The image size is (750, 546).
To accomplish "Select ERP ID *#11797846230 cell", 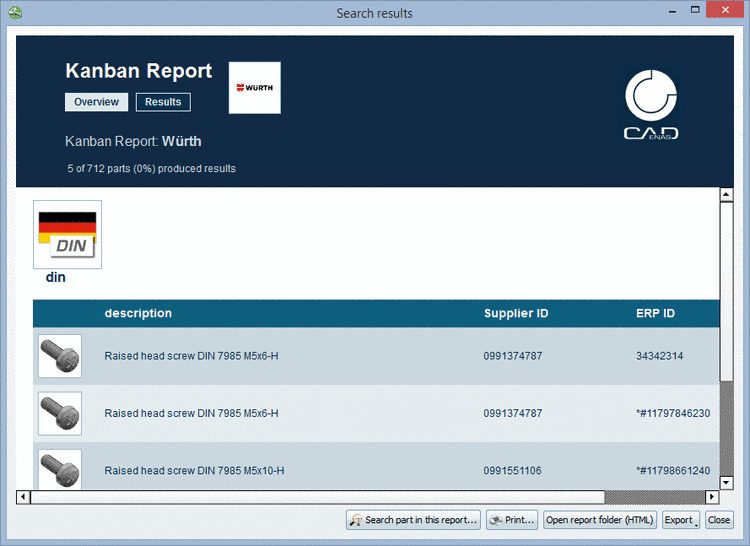I will point(673,413).
